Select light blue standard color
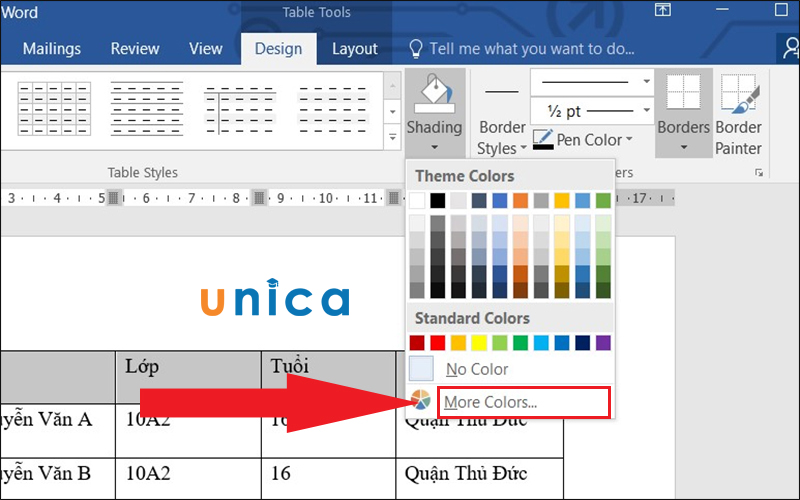The image size is (800, 500). point(541,342)
